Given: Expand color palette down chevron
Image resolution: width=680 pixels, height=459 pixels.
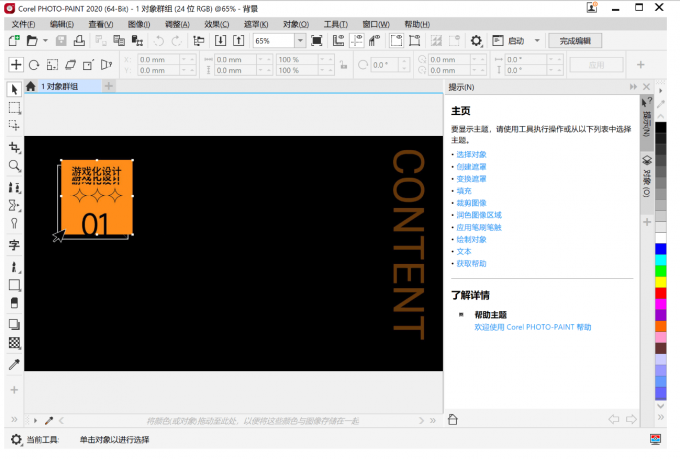Looking at the screenshot, I should (660, 406).
